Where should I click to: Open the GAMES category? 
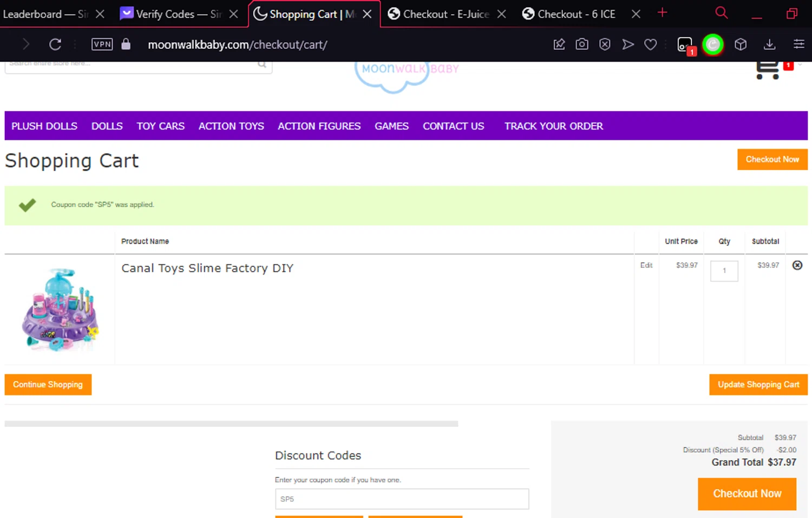(x=391, y=126)
